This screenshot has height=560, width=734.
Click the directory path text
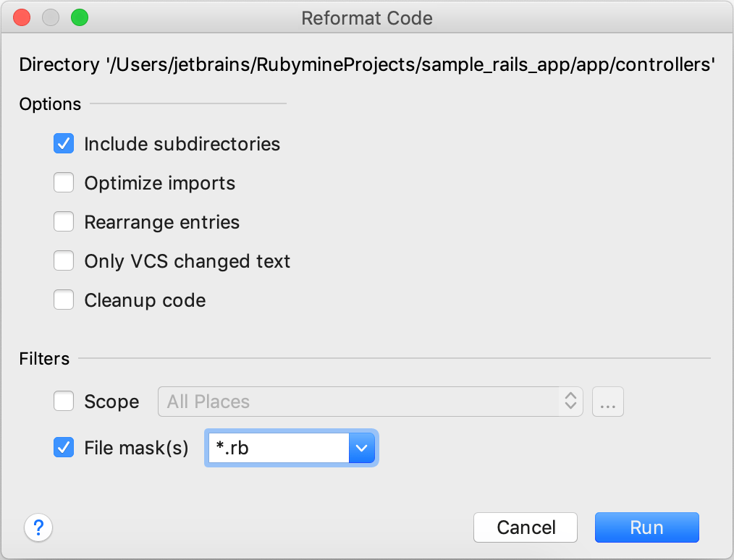click(367, 64)
